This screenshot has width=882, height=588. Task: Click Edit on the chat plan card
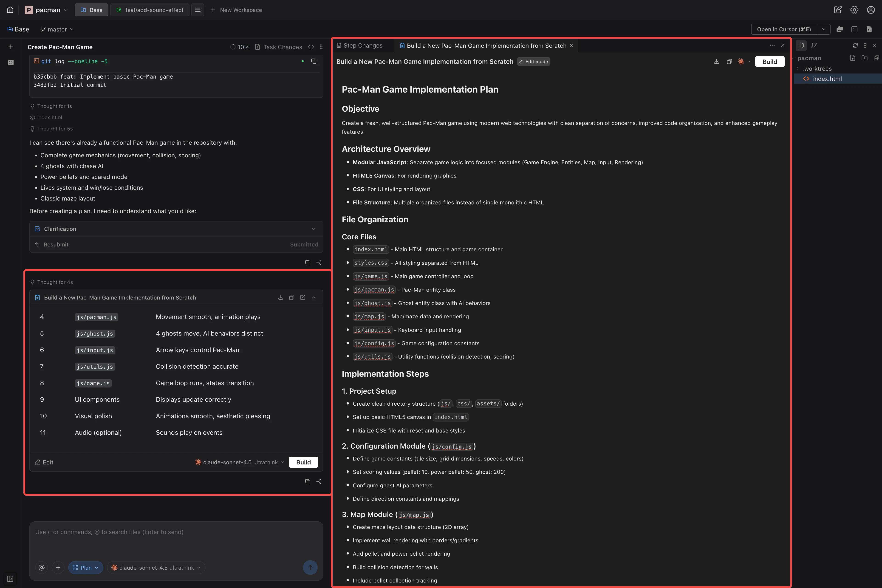click(x=44, y=462)
